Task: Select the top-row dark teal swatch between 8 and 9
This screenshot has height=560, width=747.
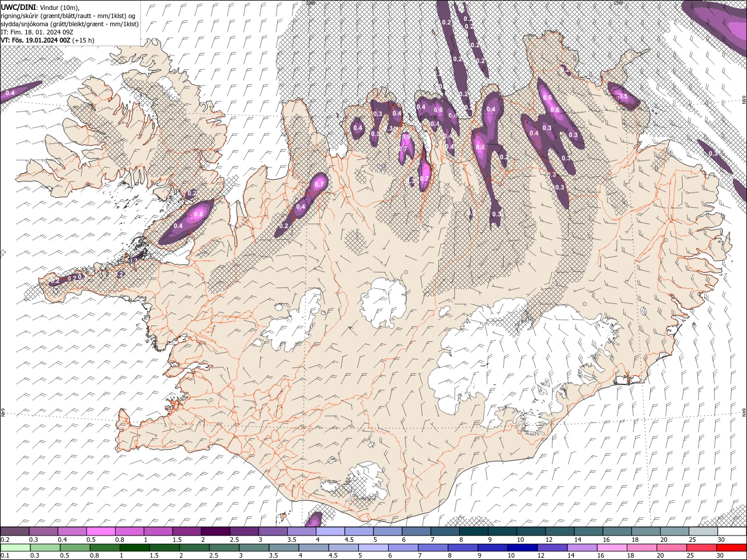Action: pos(474,531)
